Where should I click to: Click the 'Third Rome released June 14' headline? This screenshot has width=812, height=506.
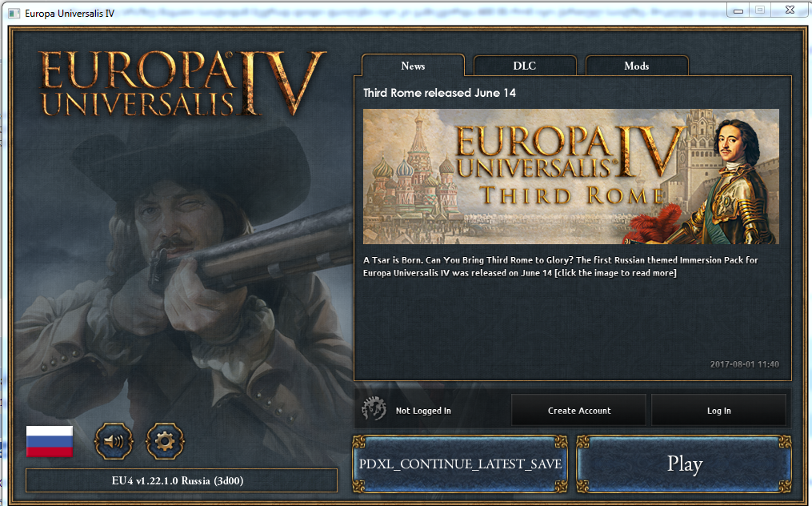[440, 93]
